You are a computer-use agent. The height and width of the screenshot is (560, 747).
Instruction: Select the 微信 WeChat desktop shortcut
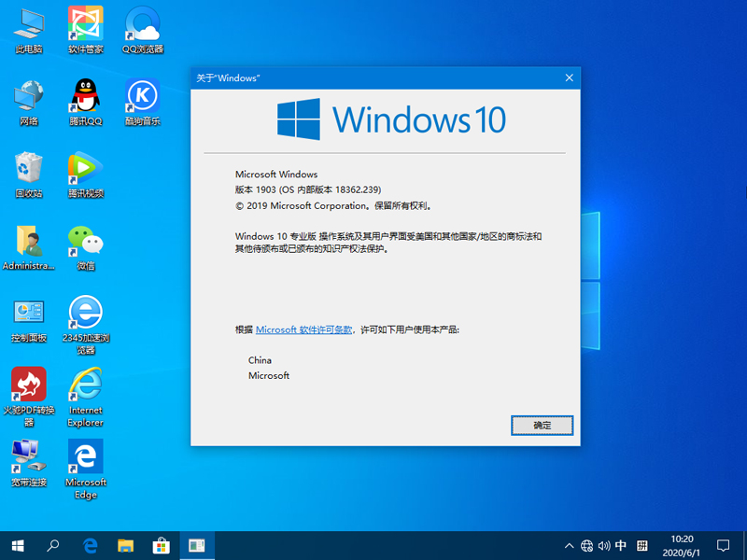[86, 247]
